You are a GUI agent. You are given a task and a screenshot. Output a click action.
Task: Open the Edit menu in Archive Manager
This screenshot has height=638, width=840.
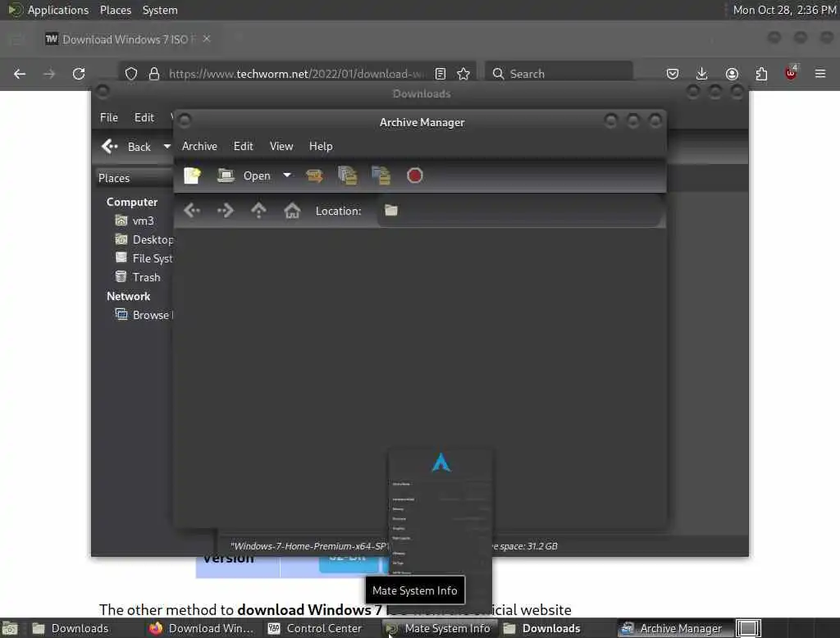pos(243,146)
